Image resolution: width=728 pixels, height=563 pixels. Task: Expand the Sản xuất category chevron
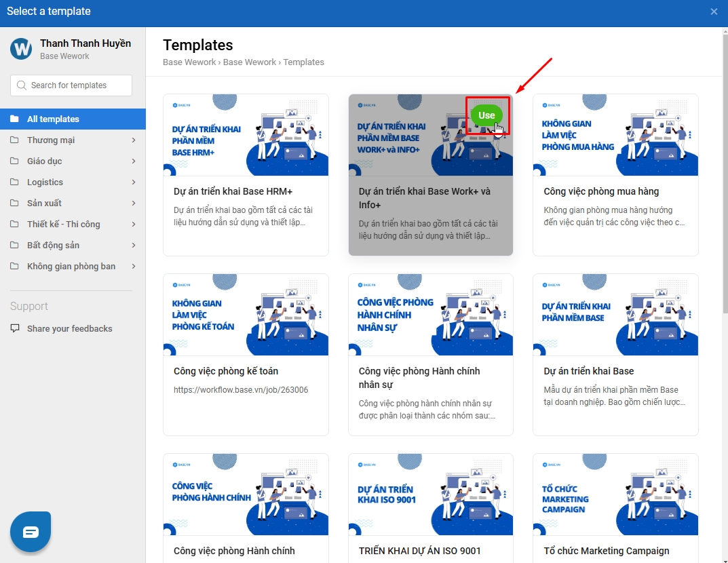coord(134,203)
